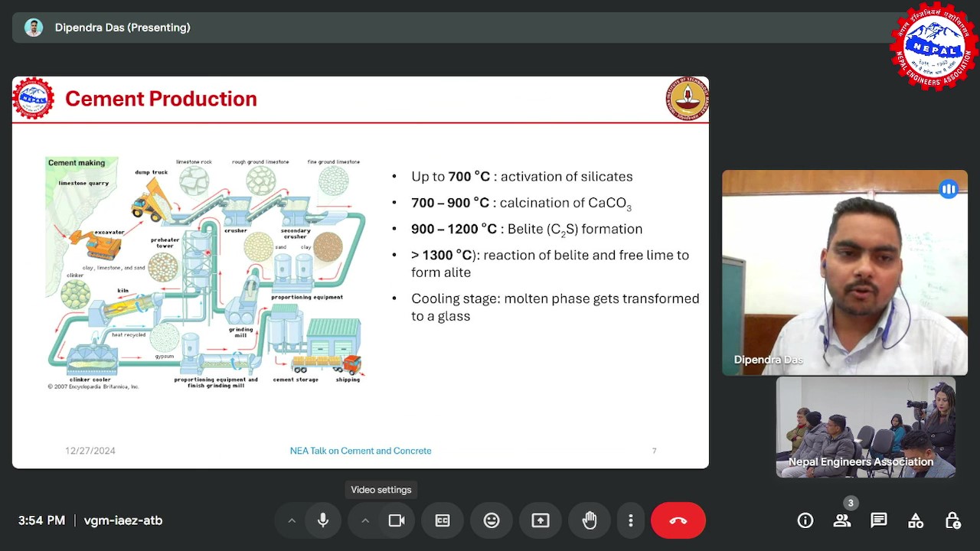This screenshot has height=551, width=980.
Task: Select the Nepal Engineers Association video tile
Action: (x=865, y=427)
